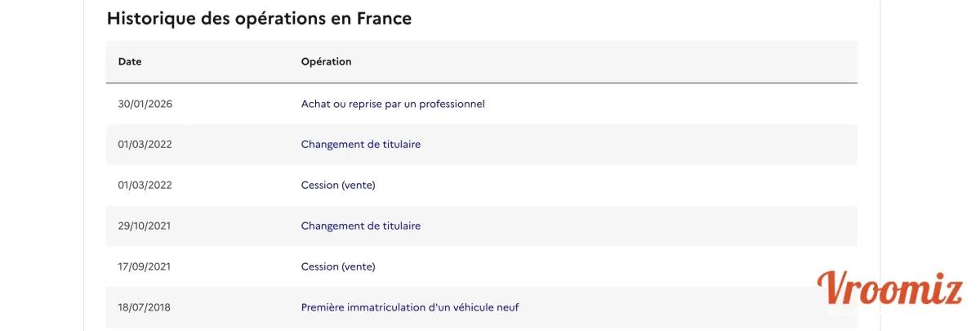Select the date 29/10/2021
Viewport: 980px width, 331px height.
(x=145, y=226)
